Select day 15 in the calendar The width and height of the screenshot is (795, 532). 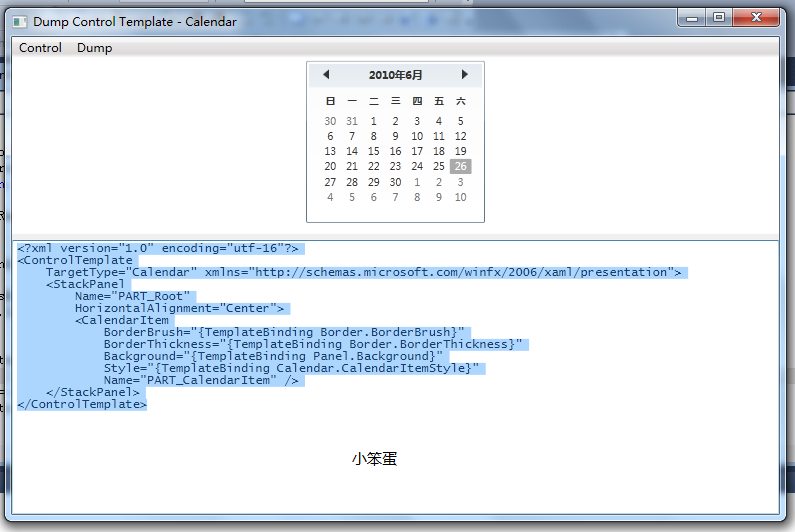[x=374, y=151]
